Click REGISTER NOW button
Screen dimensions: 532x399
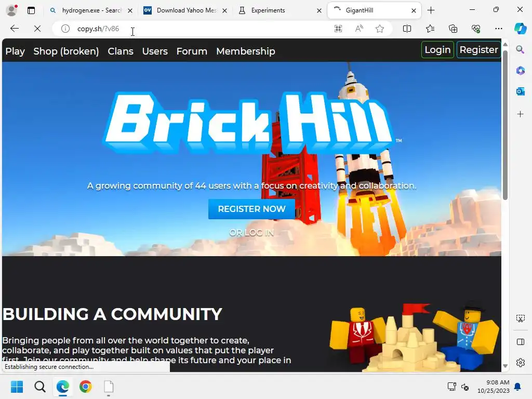pos(251,209)
